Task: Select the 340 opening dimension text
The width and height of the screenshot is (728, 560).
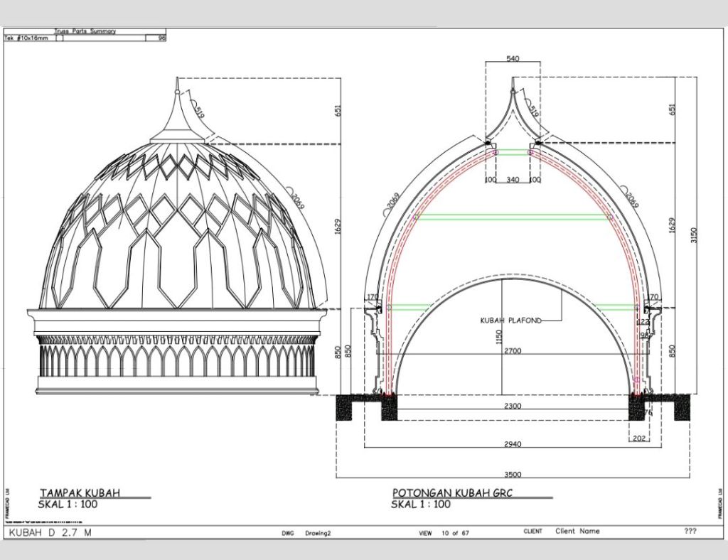Action: pyautogui.click(x=512, y=180)
